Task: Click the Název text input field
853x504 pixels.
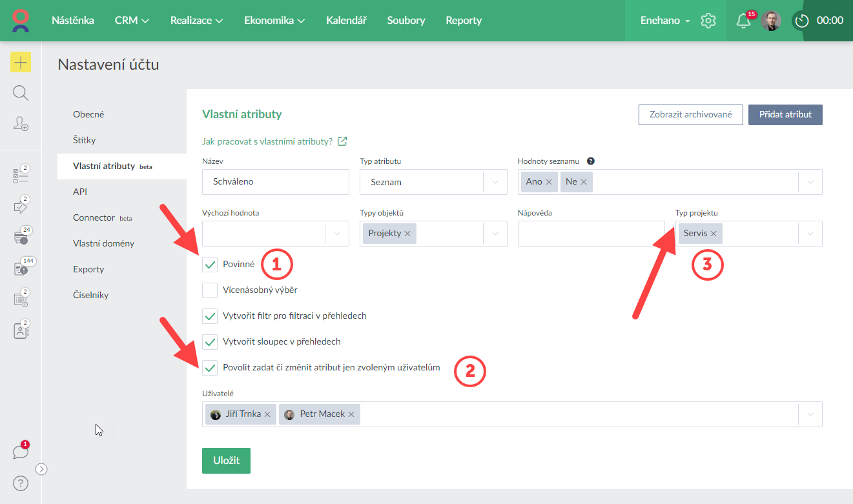Action: [x=276, y=182]
